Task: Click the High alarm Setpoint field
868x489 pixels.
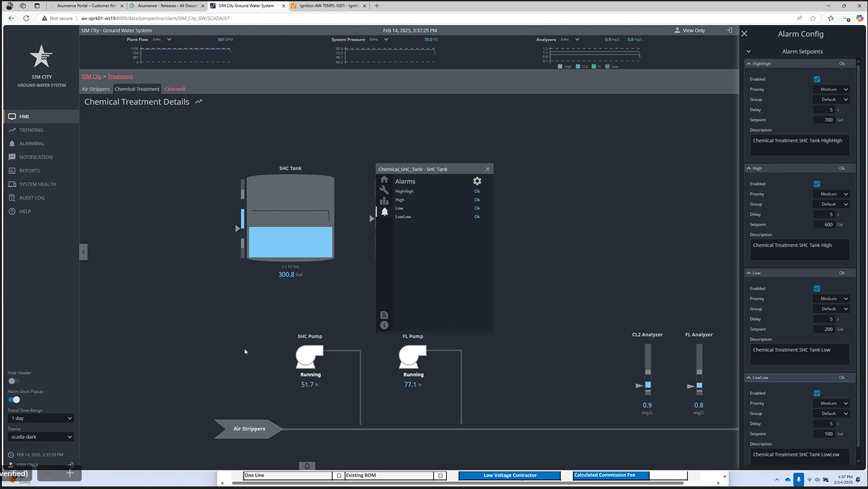Action: tap(824, 225)
